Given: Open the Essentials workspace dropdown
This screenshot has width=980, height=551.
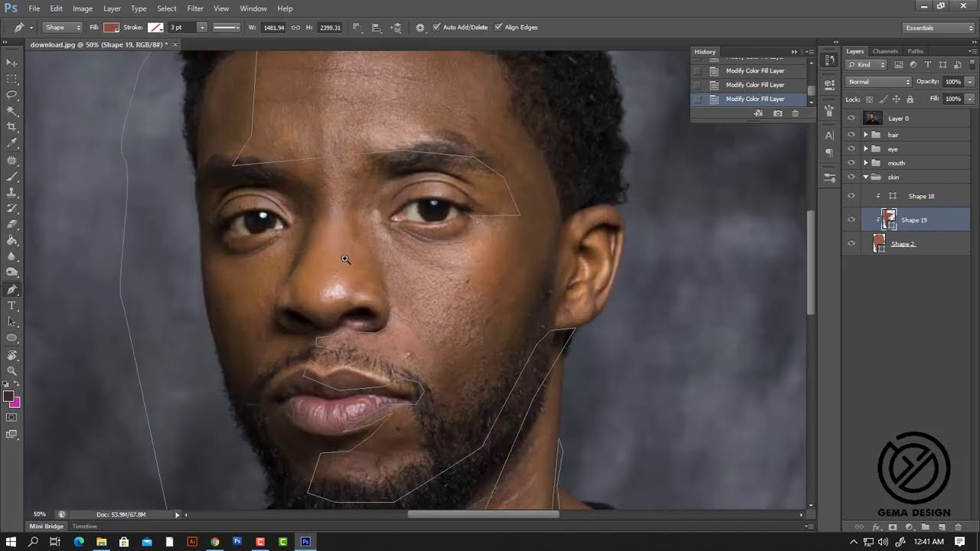Looking at the screenshot, I should [939, 28].
